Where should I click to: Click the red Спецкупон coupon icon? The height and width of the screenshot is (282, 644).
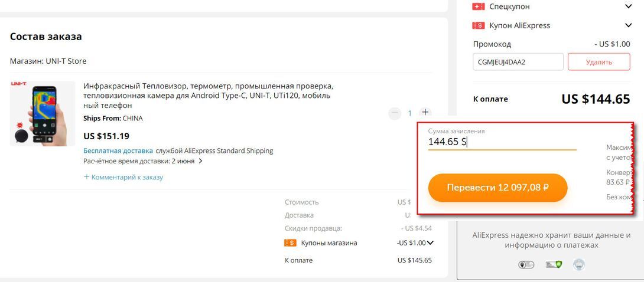479,6
